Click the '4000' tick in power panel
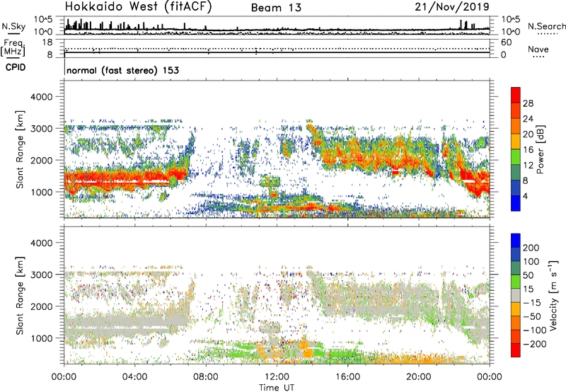This screenshot has width=566, height=392. [42, 97]
